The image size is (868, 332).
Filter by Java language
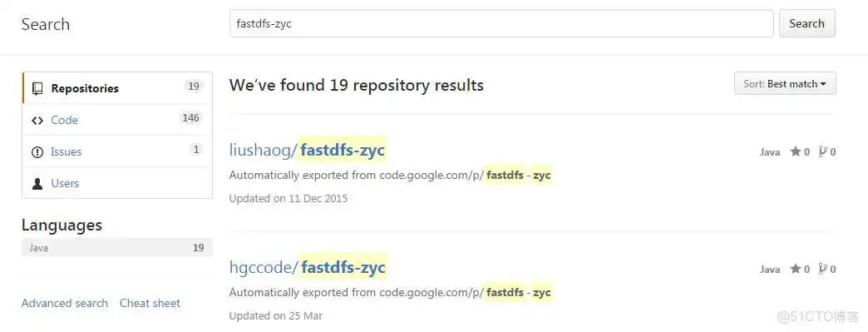[x=116, y=248]
